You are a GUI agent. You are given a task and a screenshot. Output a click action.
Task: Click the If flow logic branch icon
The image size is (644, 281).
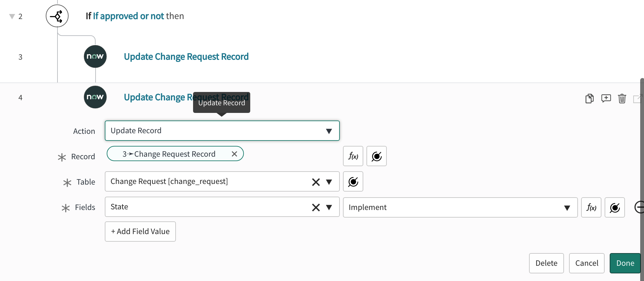(57, 16)
